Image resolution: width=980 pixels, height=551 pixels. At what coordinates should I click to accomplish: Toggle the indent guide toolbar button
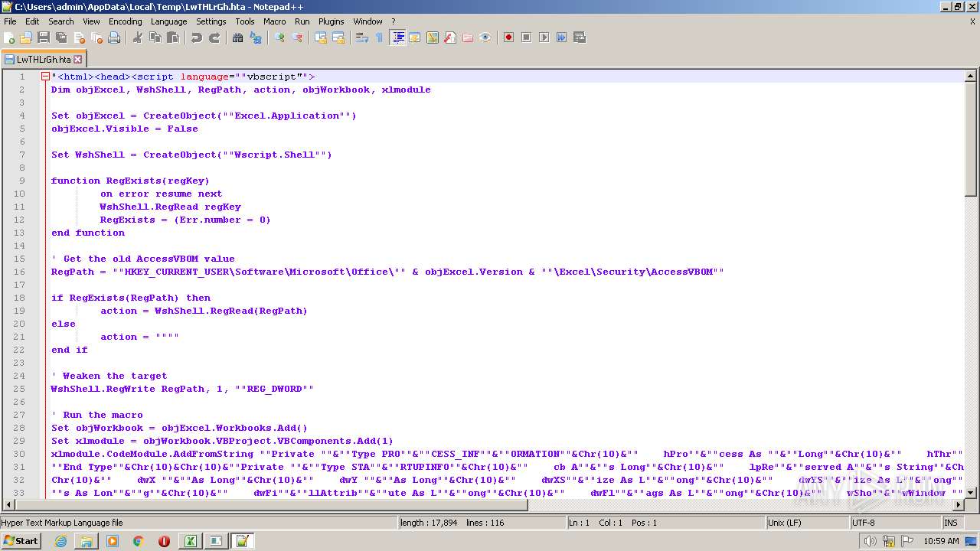coord(397,37)
